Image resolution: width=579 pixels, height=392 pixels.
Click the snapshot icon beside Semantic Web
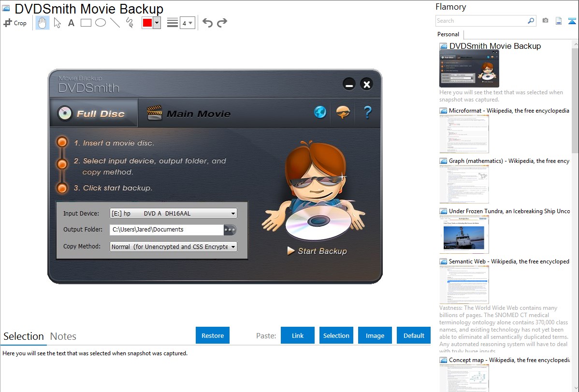click(x=443, y=261)
